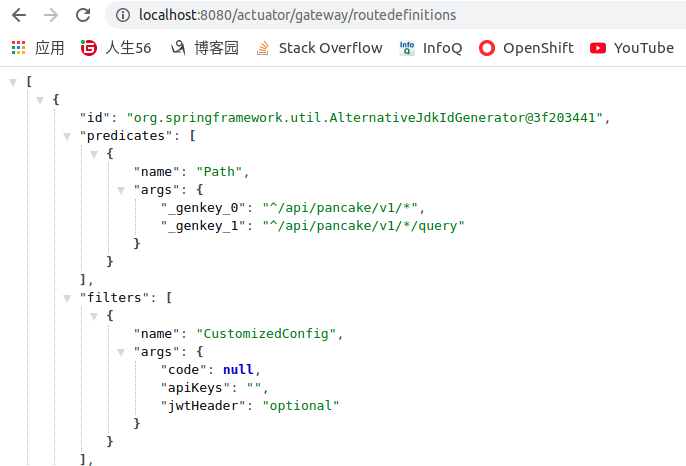Click the browser forward arrow
Screen dimensions: 686x466
tap(51, 15)
